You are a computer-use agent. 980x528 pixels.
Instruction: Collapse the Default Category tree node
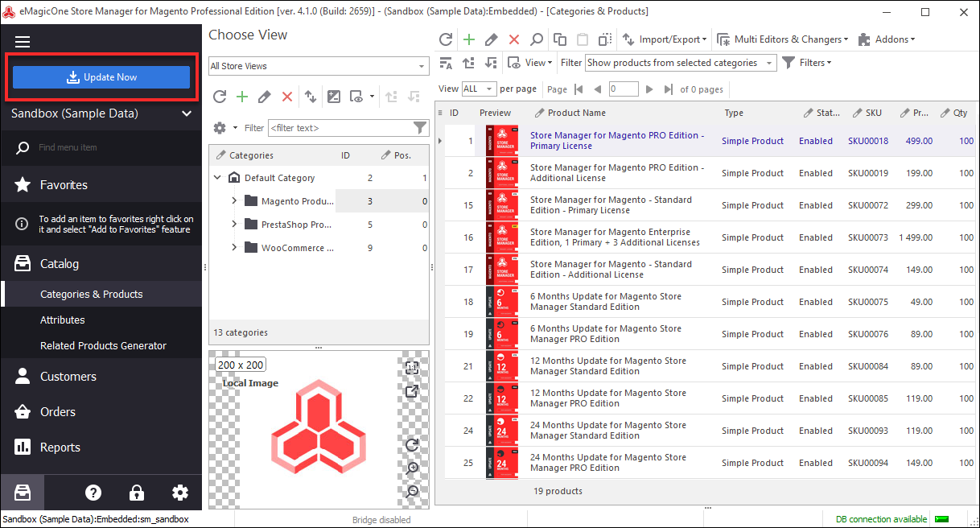tap(217, 178)
